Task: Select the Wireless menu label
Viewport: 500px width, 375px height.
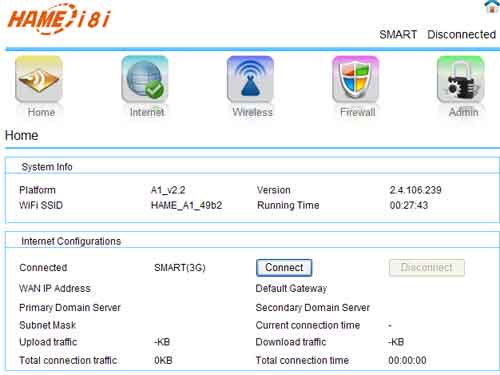Action: coord(252,112)
